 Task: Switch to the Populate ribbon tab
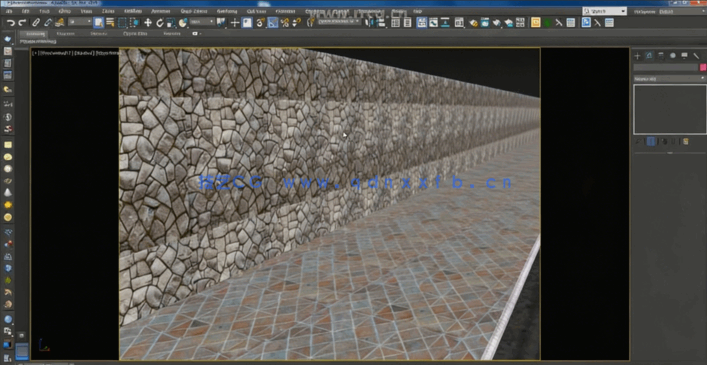[172, 34]
